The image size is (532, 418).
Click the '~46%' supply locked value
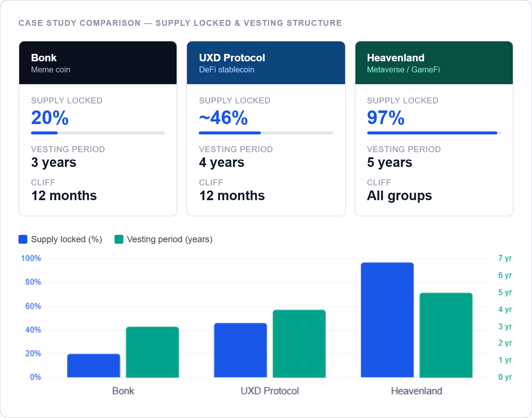(224, 118)
